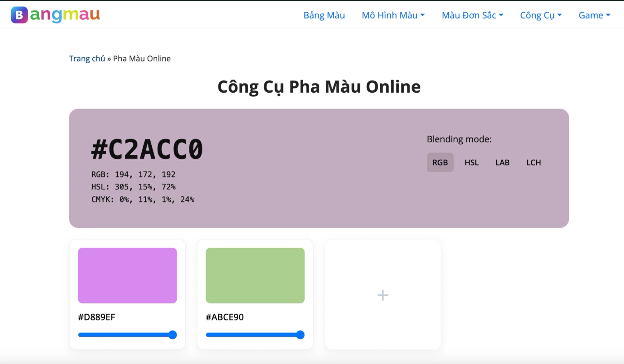
Task: Expand the Màu Đơn Sắc menu
Action: (x=472, y=15)
